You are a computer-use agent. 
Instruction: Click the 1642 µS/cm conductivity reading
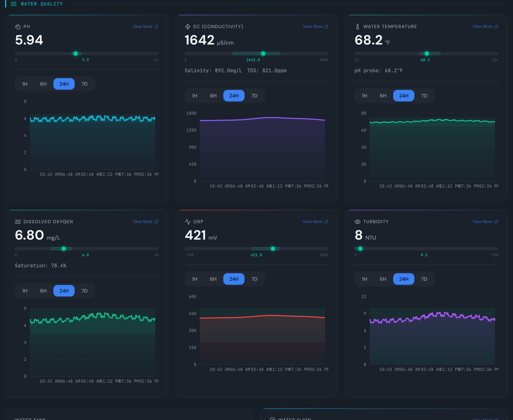click(x=209, y=40)
